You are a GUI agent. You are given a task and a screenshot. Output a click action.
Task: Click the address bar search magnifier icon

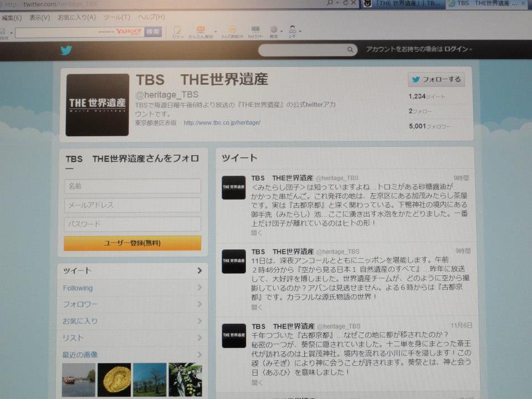coord(329,3)
